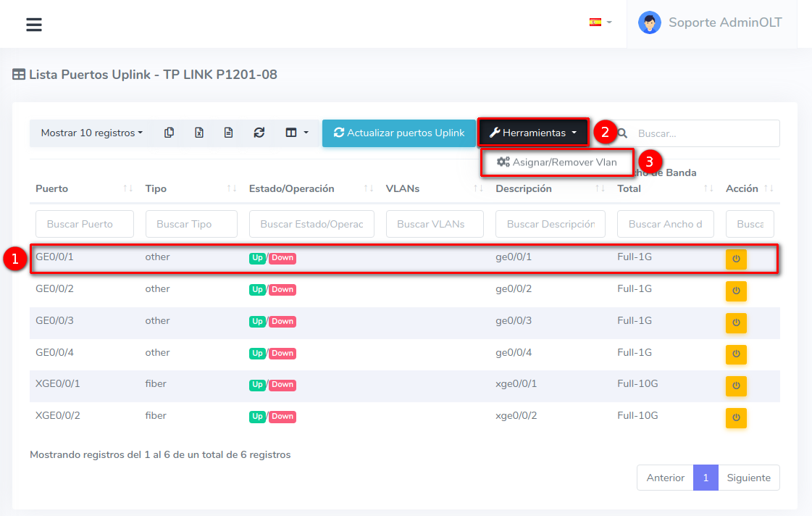Click Actualizar puertos Uplink button
812x516 pixels.
click(399, 133)
